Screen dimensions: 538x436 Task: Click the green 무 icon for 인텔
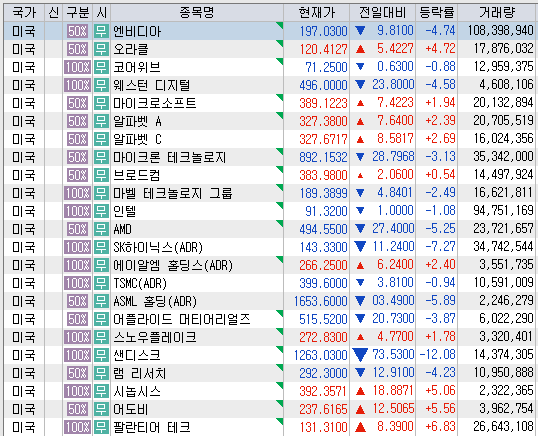coord(101,211)
